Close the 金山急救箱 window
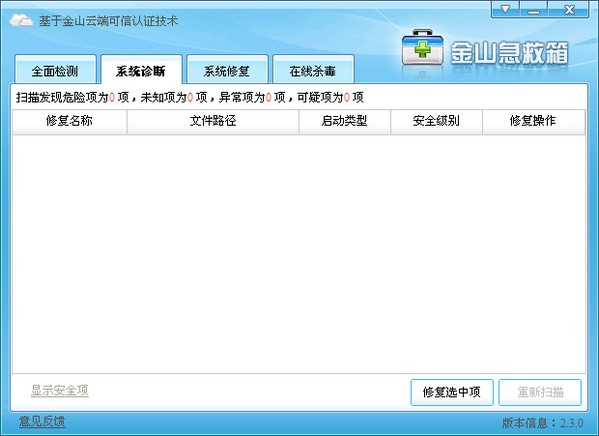The image size is (599, 436). [x=568, y=9]
